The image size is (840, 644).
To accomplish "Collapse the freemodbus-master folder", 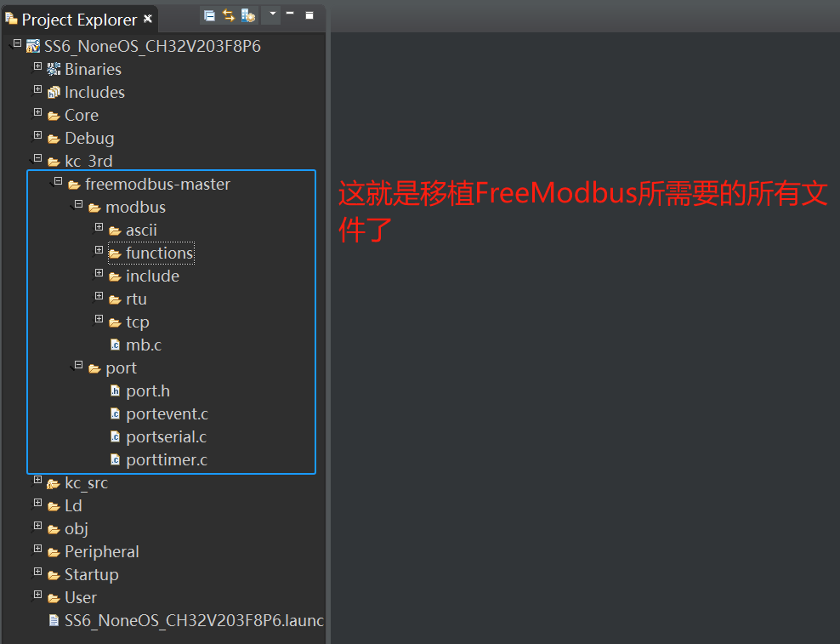I will (58, 180).
